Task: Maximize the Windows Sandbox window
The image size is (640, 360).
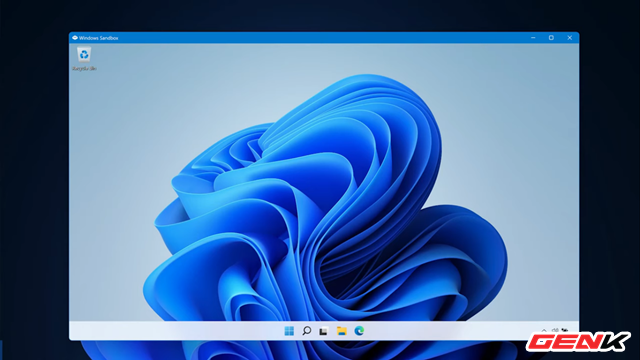Action: coord(551,38)
